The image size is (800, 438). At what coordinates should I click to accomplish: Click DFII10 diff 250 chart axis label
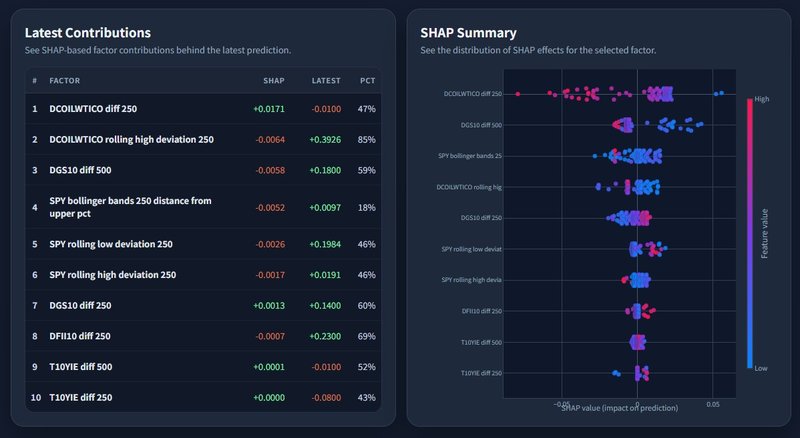482,311
